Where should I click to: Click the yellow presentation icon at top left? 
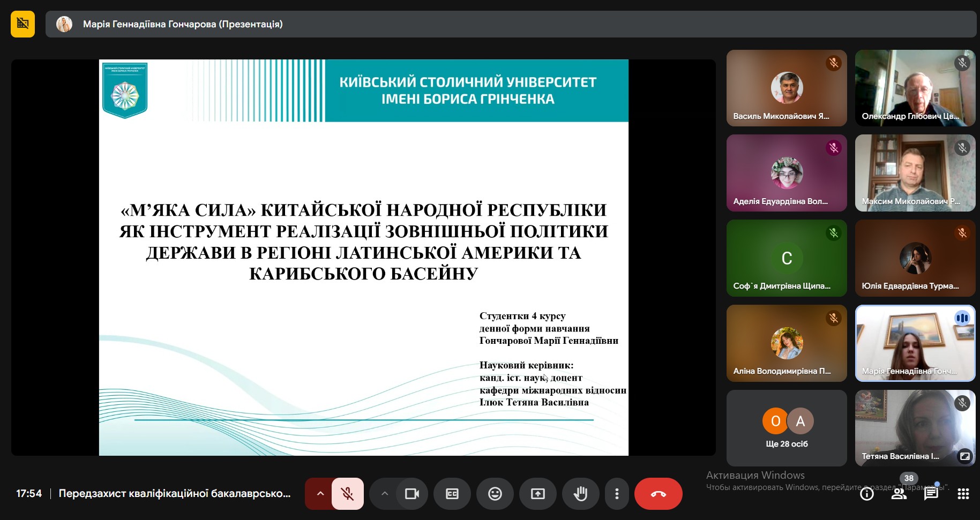click(23, 24)
